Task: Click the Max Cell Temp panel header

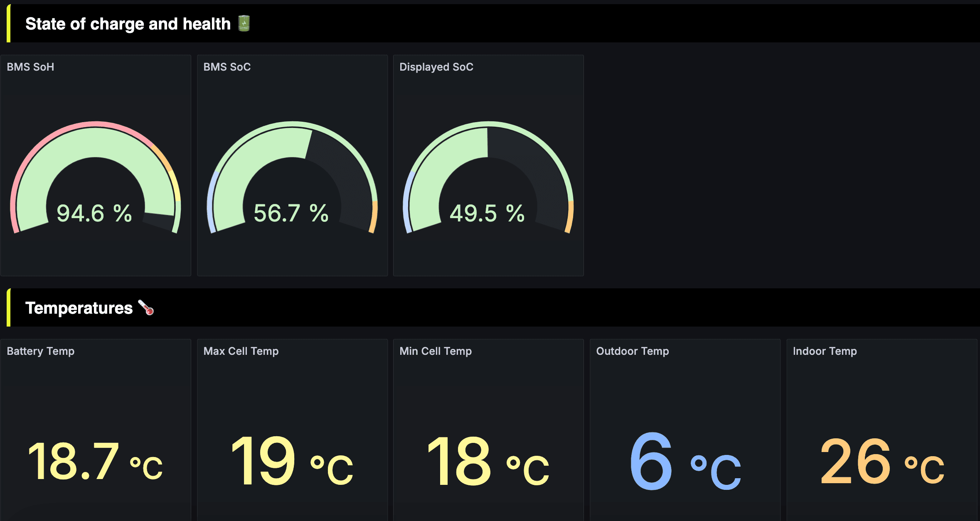Action: [x=241, y=351]
